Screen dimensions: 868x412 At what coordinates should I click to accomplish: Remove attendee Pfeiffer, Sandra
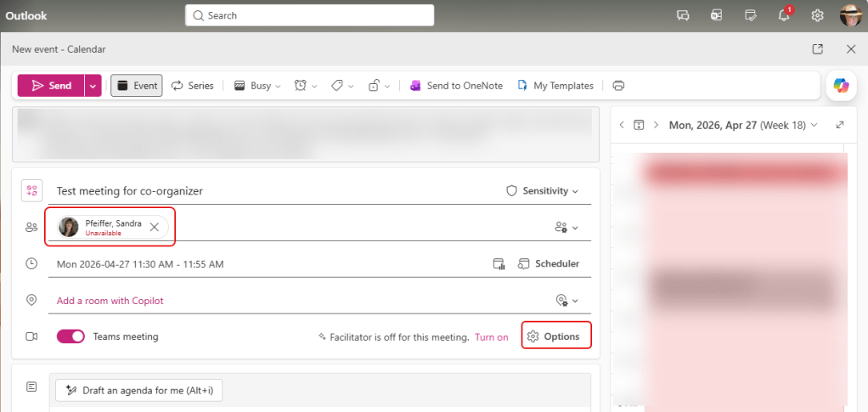click(x=154, y=227)
